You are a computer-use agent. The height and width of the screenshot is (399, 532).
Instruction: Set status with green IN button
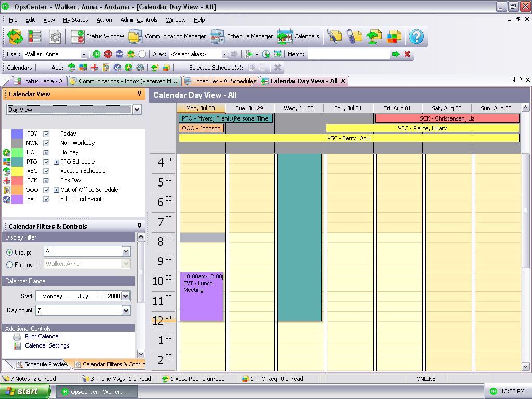(x=97, y=54)
